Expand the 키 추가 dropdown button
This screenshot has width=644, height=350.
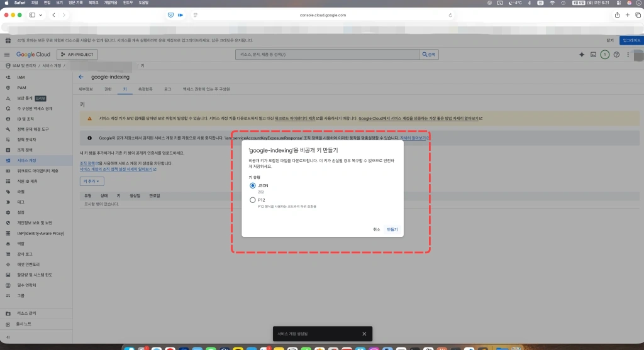tap(91, 181)
